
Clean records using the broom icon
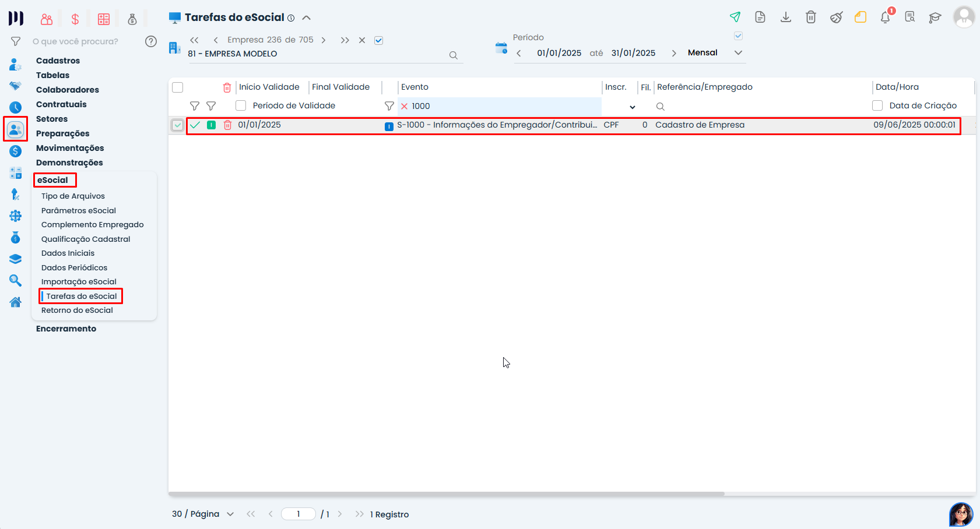click(836, 17)
